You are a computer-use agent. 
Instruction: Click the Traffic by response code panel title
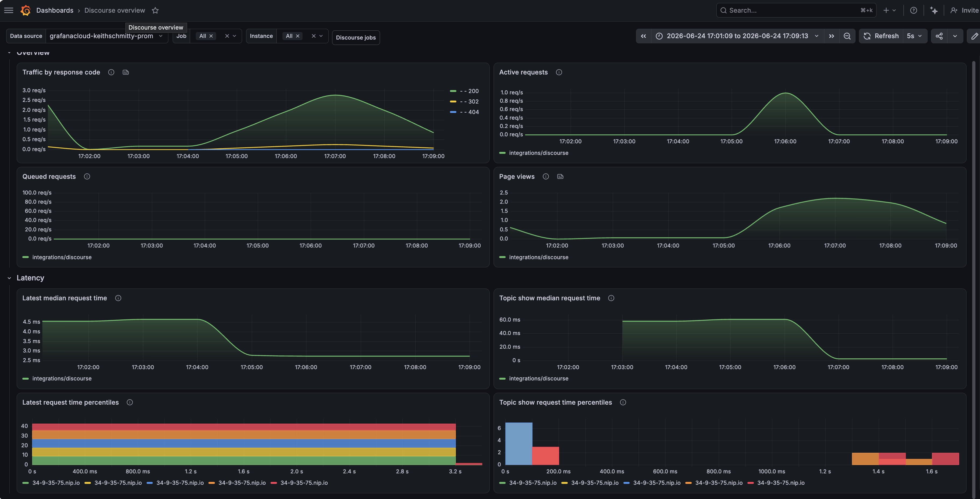click(61, 72)
